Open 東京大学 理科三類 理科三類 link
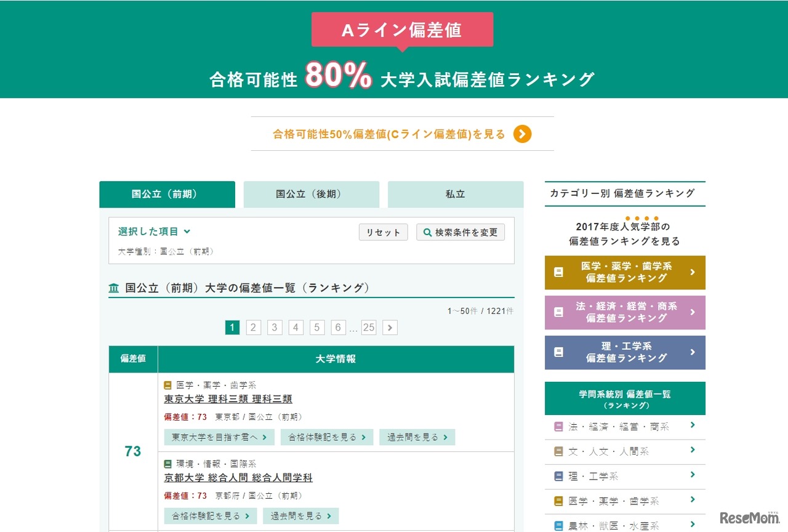Viewport: 788px width, 532px height. [228, 399]
